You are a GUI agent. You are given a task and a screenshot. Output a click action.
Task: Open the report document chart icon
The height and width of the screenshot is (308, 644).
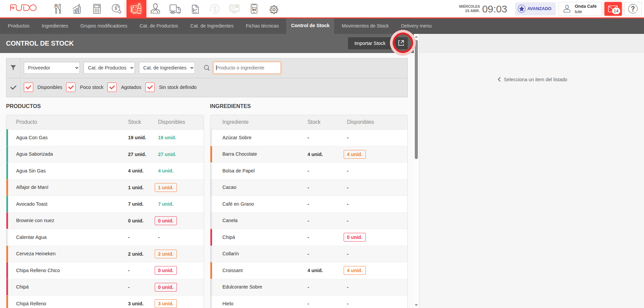click(x=195, y=9)
